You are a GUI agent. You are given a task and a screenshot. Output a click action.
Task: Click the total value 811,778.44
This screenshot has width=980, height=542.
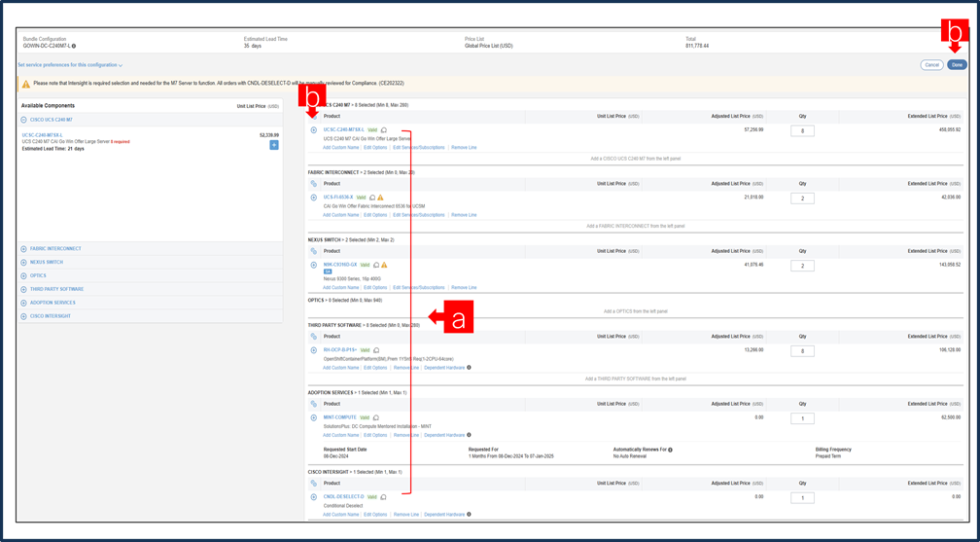pyautogui.click(x=697, y=46)
